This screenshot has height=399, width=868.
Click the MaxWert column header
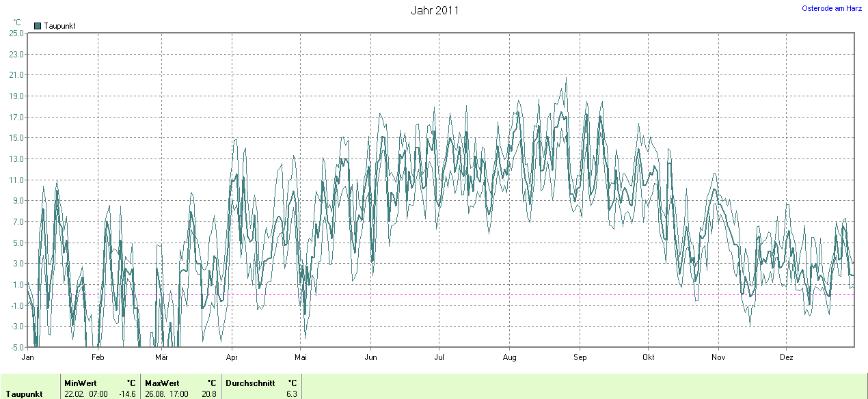(x=163, y=383)
